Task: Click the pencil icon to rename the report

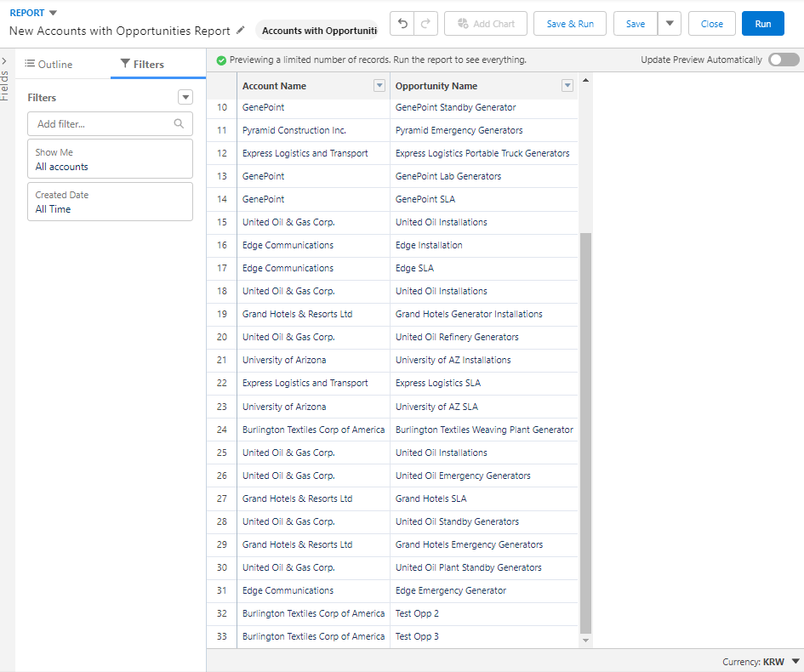Action: tap(240, 31)
